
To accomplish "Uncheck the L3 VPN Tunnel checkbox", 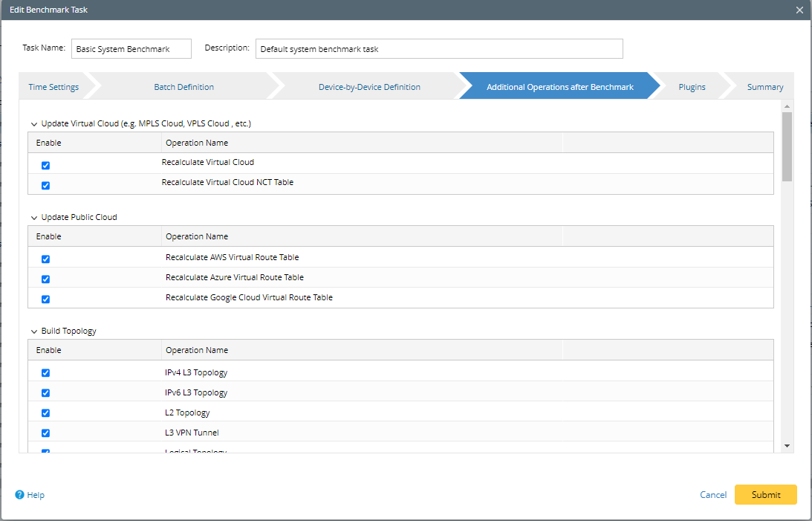I will [x=45, y=433].
